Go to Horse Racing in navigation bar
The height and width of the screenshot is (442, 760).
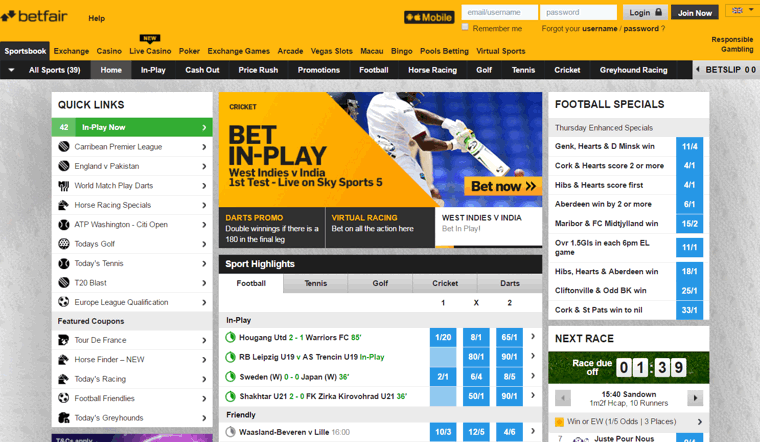[x=432, y=70]
